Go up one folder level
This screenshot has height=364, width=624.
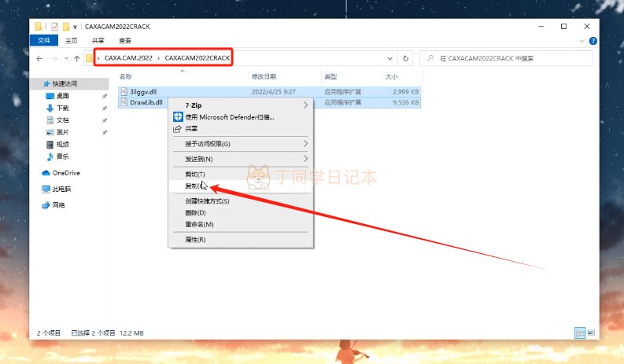click(x=77, y=58)
